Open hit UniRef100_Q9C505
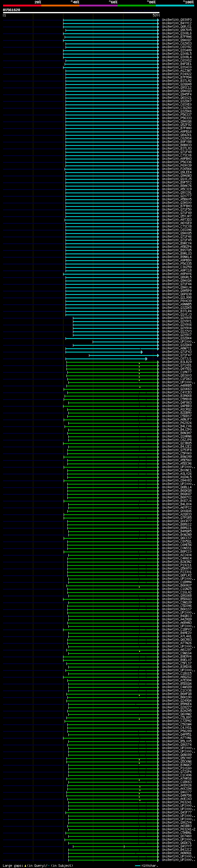This screenshot has width=197, height=868. 176,30
